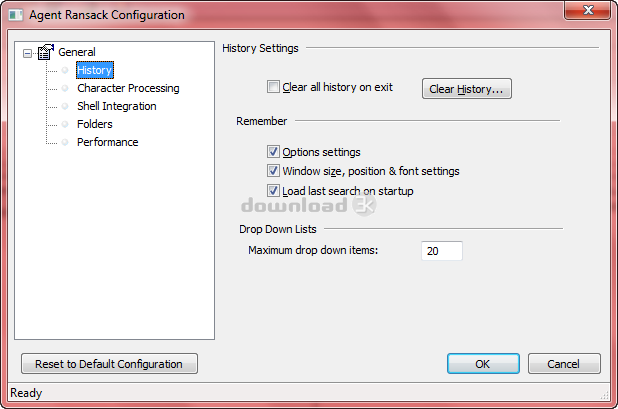Disable Load last search on startup

(273, 191)
